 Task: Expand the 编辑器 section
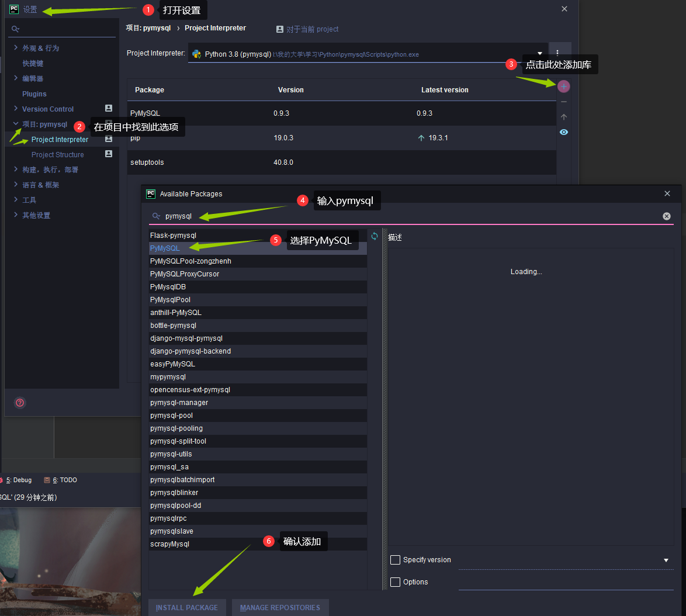pos(16,78)
